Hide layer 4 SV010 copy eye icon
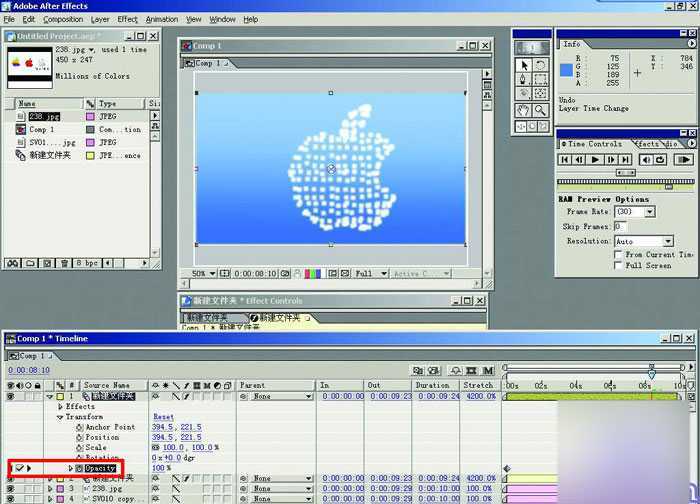Viewport: 700px width, 504px height. [x=10, y=499]
